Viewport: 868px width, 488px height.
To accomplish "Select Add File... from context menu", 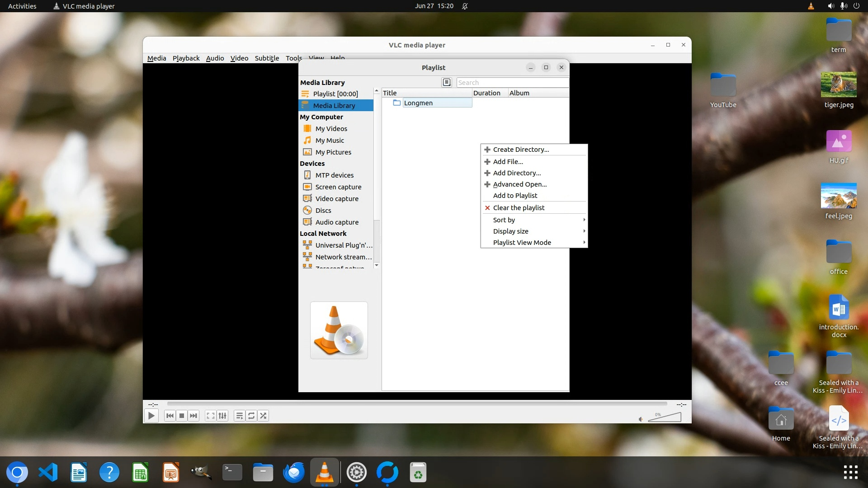I will [508, 162].
